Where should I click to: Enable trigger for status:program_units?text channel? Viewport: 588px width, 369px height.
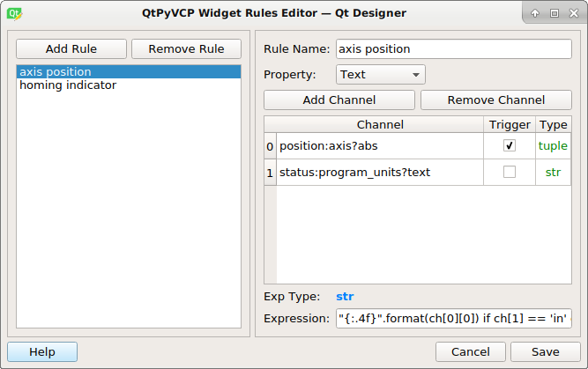pyautogui.click(x=510, y=172)
